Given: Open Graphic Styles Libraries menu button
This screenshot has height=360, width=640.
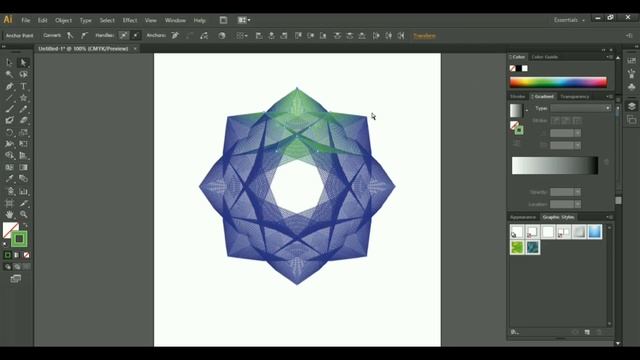Looking at the screenshot, I should click(515, 332).
